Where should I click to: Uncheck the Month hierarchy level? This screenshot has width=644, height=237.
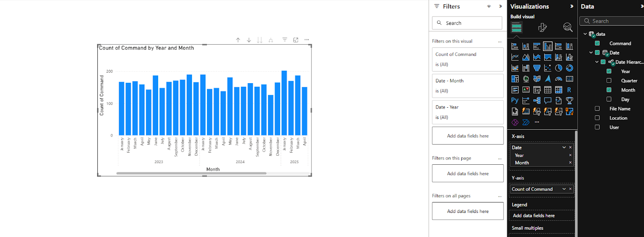click(609, 90)
